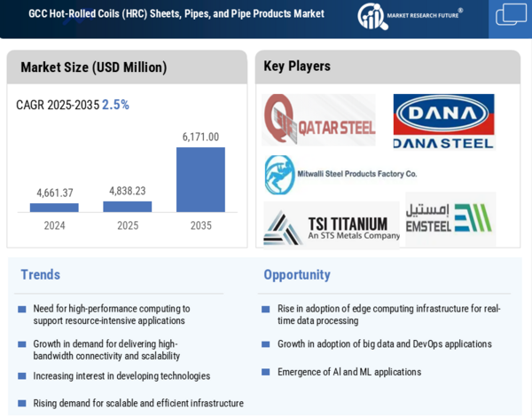The width and height of the screenshot is (532, 418).
Task: Click the Trends section heading
Action: 40,275
